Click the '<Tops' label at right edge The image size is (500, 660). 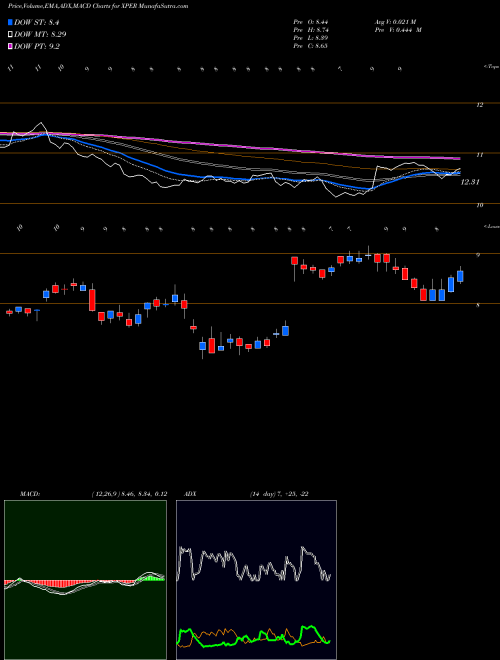point(491,67)
